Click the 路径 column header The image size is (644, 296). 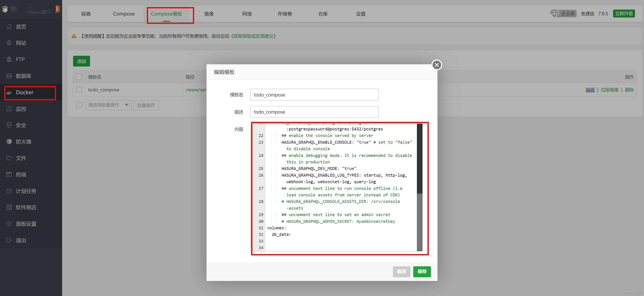coord(190,77)
